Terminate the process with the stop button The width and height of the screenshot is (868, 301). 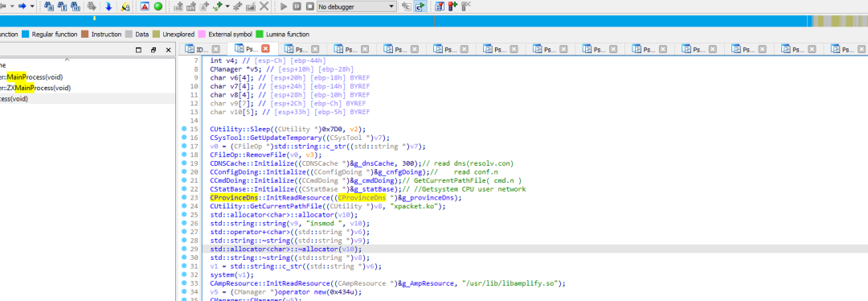pyautogui.click(x=309, y=6)
